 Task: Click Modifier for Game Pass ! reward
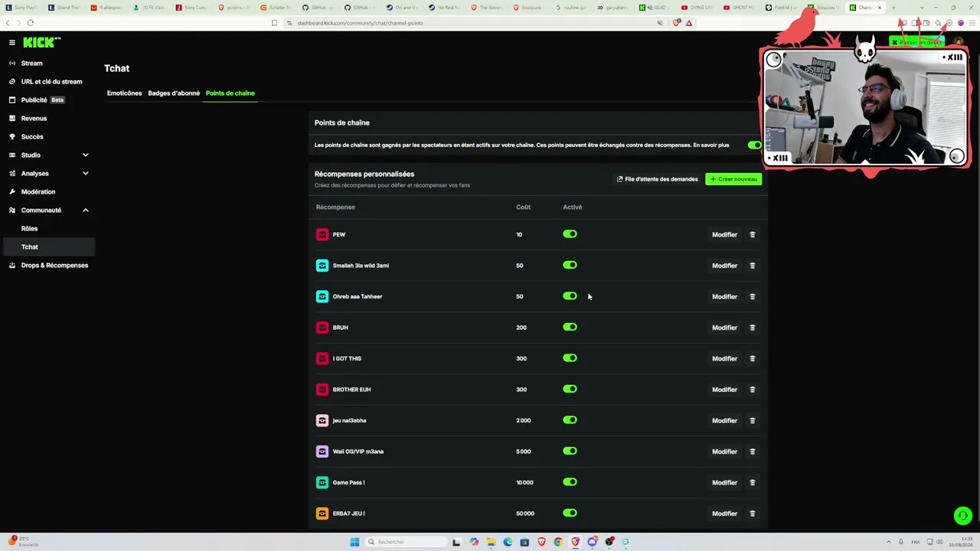pyautogui.click(x=724, y=483)
